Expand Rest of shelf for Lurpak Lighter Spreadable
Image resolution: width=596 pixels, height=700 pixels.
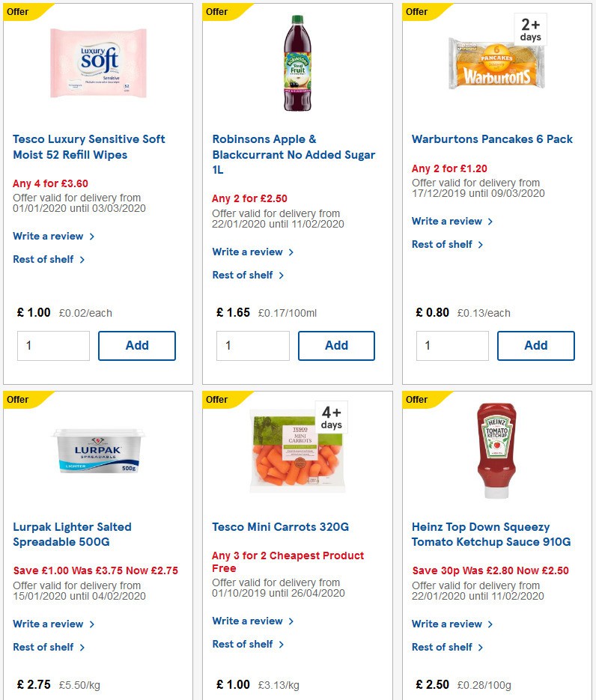(x=44, y=647)
